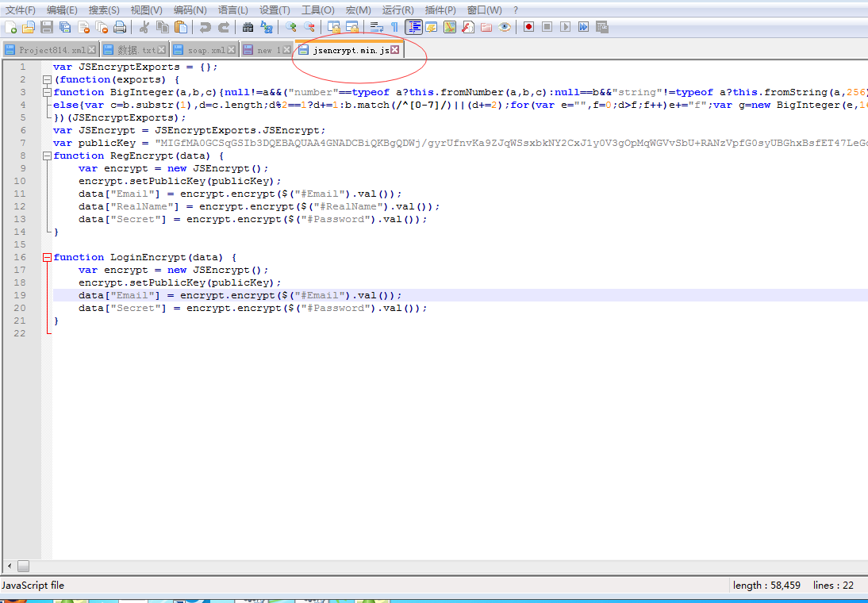Image resolution: width=868 pixels, height=603 pixels.
Task: Close the Project814.xml tab
Action: (92, 50)
